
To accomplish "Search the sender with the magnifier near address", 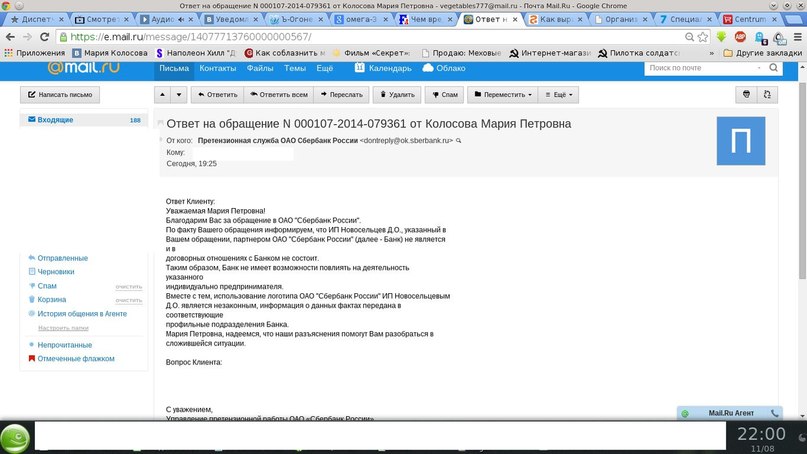I will (x=459, y=141).
